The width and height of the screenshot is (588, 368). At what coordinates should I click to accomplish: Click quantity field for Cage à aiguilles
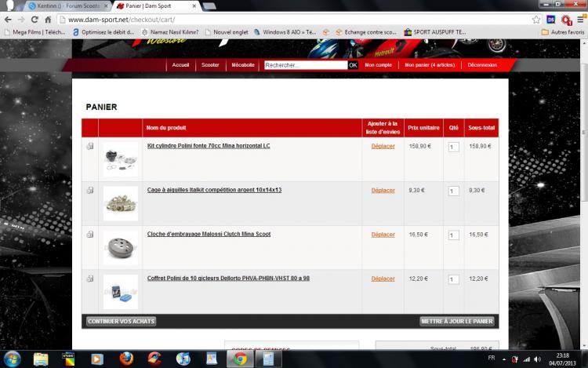(x=453, y=191)
